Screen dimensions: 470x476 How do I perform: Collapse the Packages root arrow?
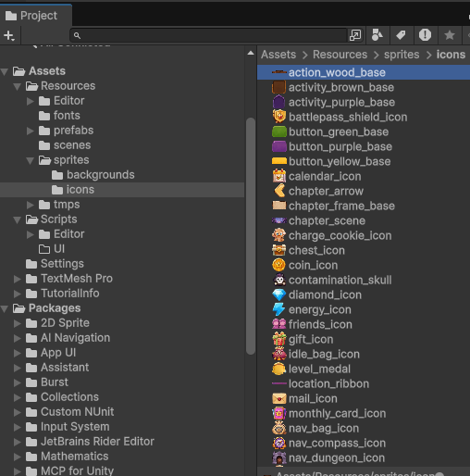pyautogui.click(x=5, y=308)
